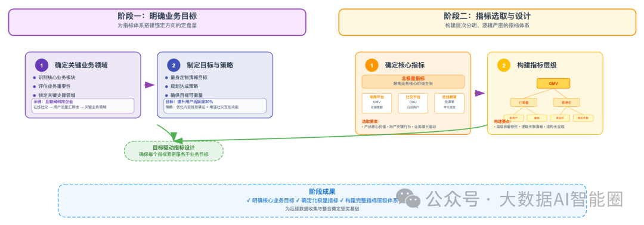Select the 构建指标层级 card heading
This screenshot has height=225, width=644.
(x=537, y=65)
